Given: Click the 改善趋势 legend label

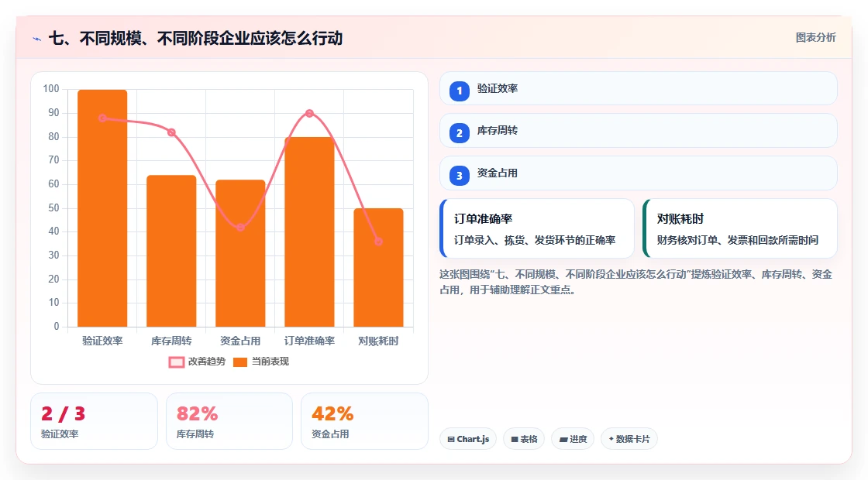Looking at the screenshot, I should (x=206, y=362).
